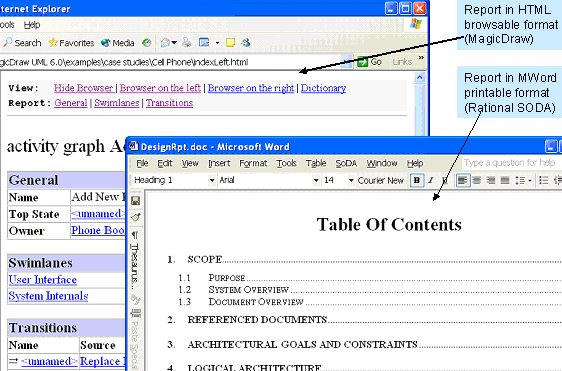Toggle Underline formatting in Word
This screenshot has width=562, height=371.
[x=445, y=180]
